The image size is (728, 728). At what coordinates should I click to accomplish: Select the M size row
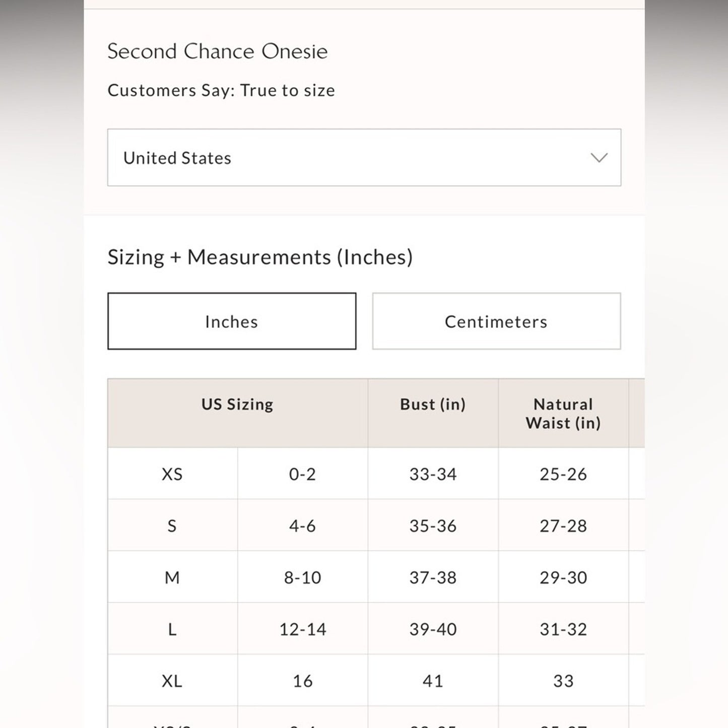coord(172,577)
